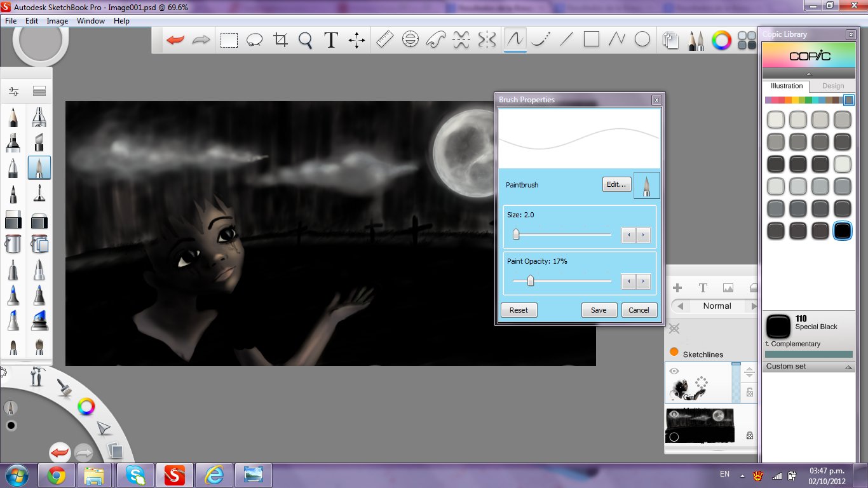Open the Brush palette pencils icon
Viewport: 868px width, 488px height.
point(696,40)
